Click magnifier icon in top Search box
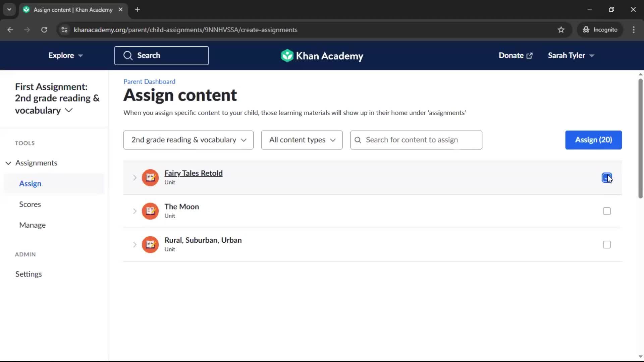 pos(128,56)
